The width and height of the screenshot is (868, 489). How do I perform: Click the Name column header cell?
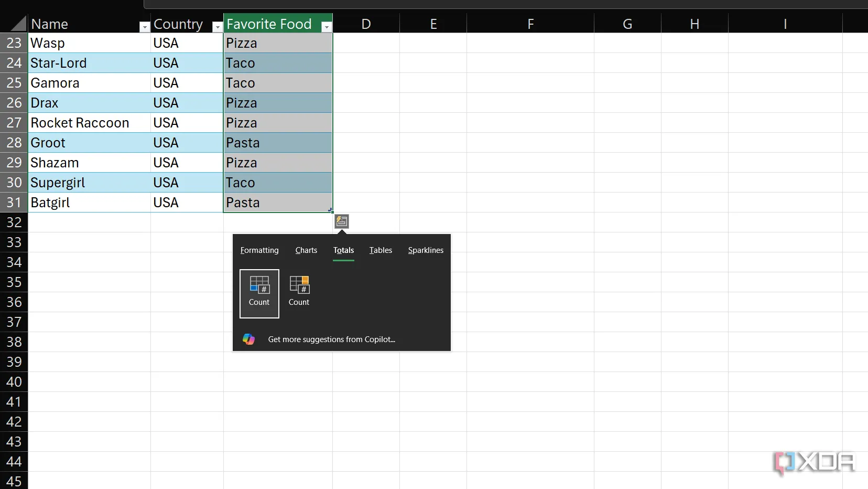click(89, 24)
